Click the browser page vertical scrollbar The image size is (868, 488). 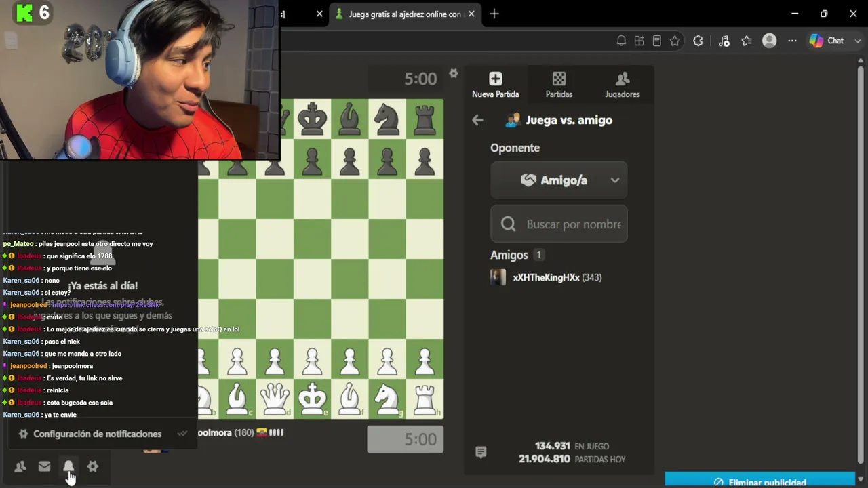pyautogui.click(x=861, y=264)
